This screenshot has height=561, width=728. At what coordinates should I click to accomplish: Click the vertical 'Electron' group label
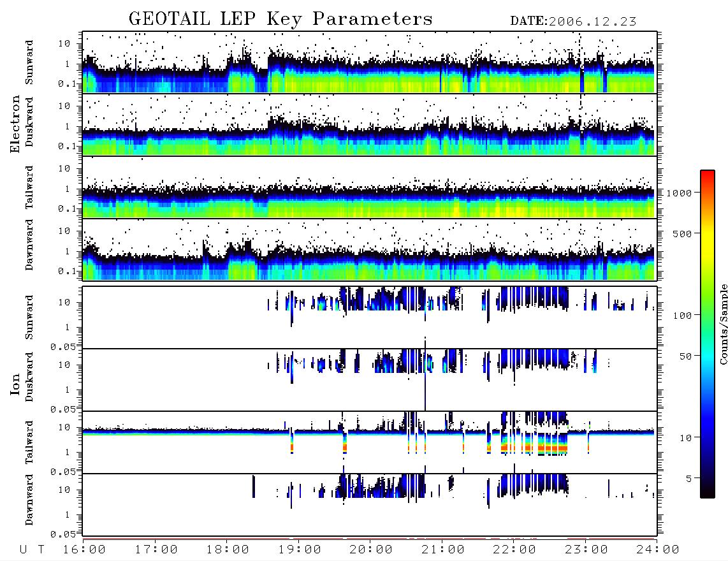pyautogui.click(x=15, y=124)
